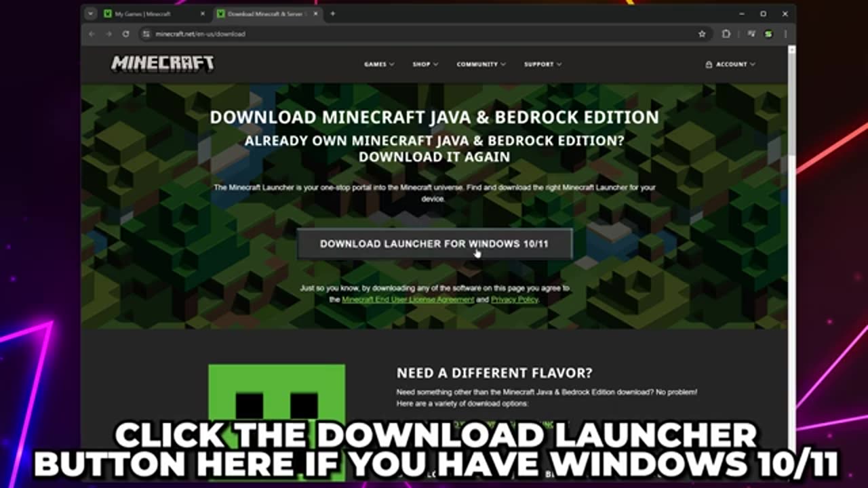Open the Privacy Policy link
The image size is (868, 488).
pyautogui.click(x=515, y=299)
